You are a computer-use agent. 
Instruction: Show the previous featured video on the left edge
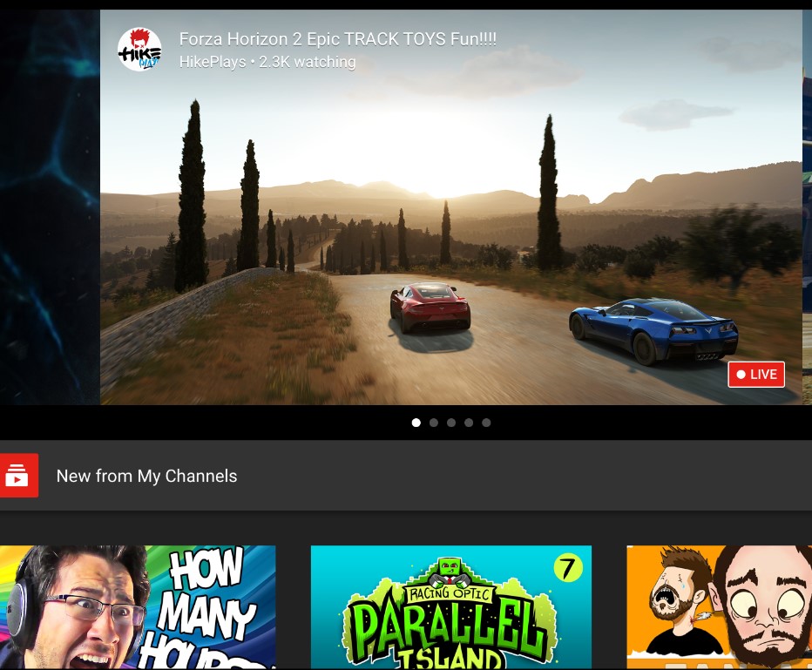pyautogui.click(x=50, y=207)
